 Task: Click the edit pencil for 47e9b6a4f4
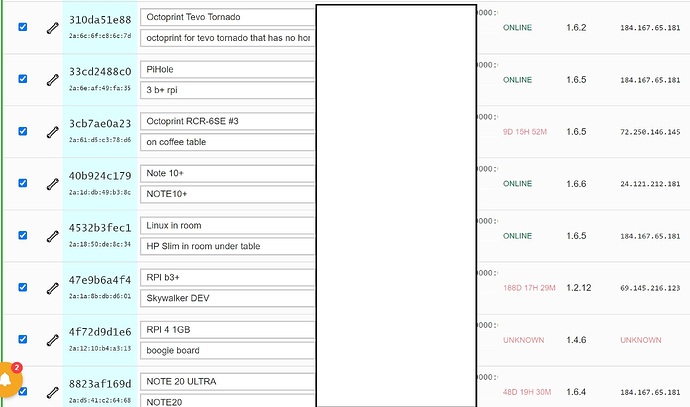(52, 287)
